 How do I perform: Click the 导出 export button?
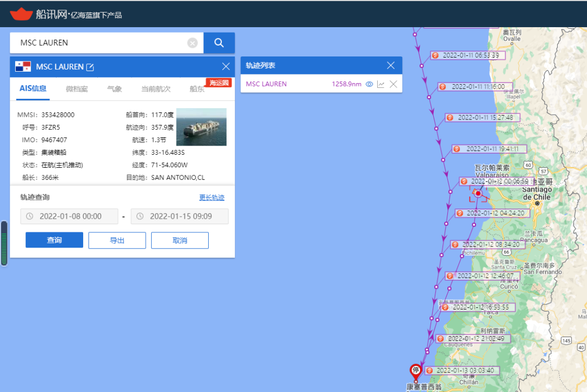pos(117,240)
